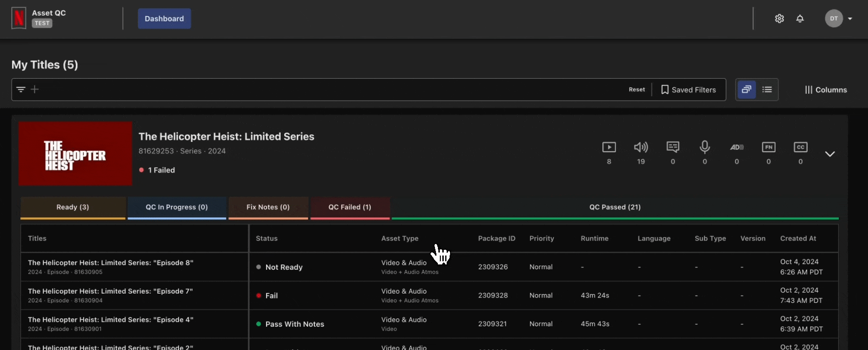Click the Language column header

coord(654,238)
